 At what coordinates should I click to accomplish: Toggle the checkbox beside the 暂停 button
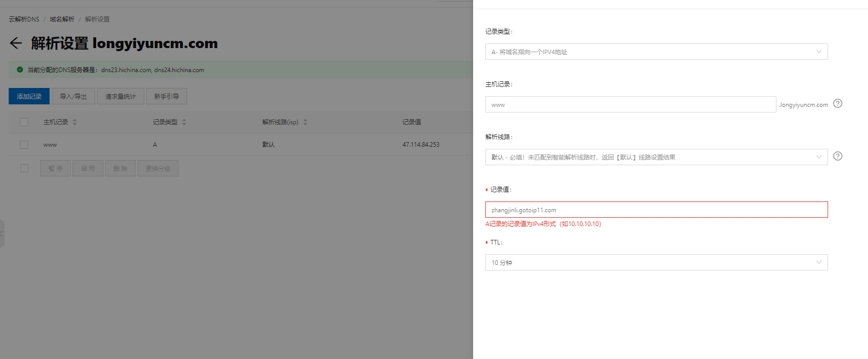[x=25, y=168]
